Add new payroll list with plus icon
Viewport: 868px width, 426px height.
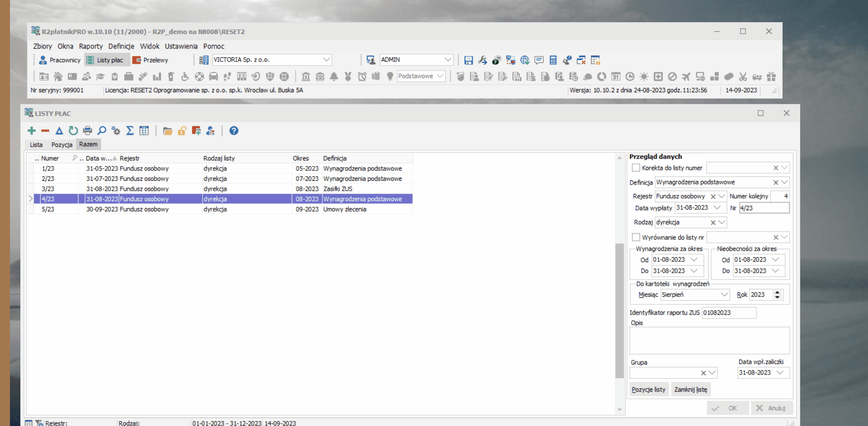[x=32, y=131]
